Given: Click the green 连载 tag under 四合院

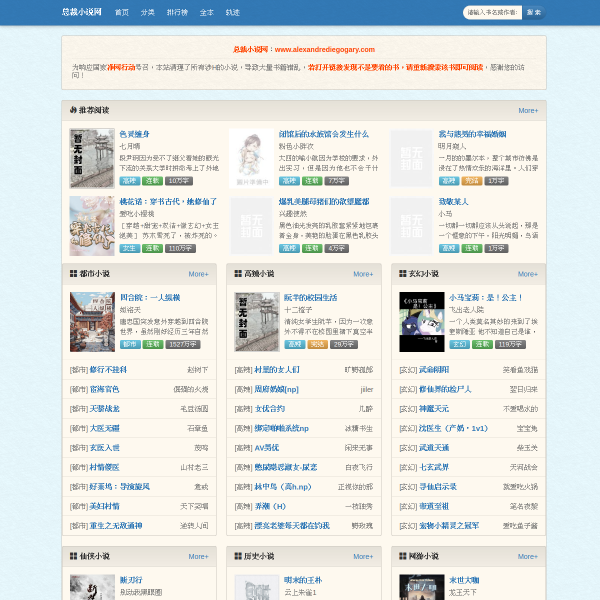Looking at the screenshot, I should click(x=153, y=344).
